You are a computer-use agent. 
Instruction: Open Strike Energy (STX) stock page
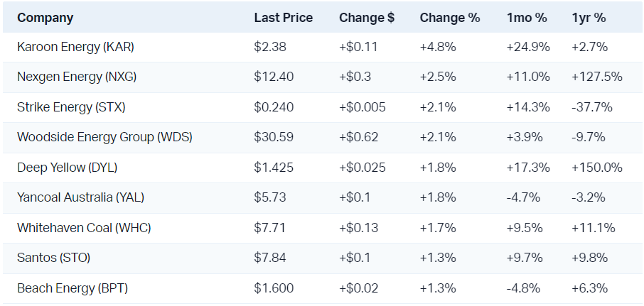(x=72, y=107)
